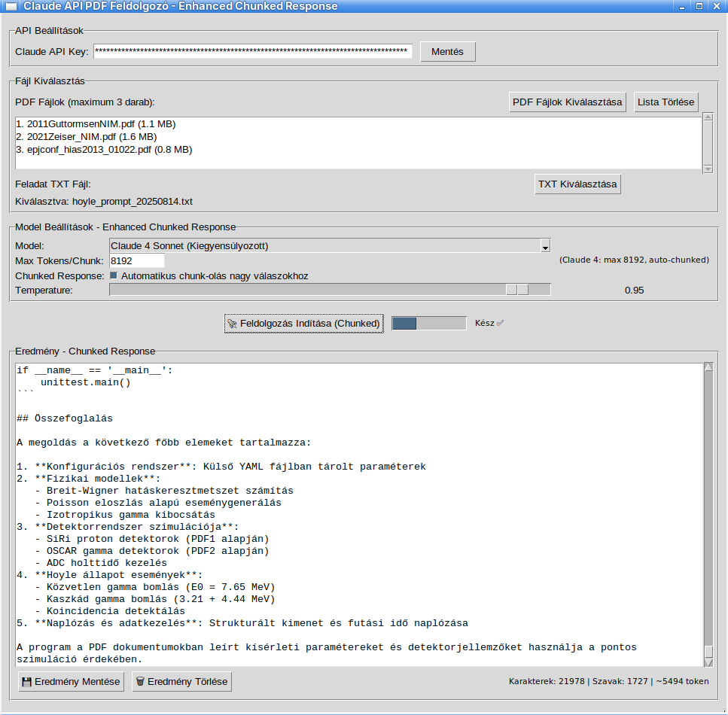The height and width of the screenshot is (715, 728).
Task: Click PDF Fájlok Kiválasztása button
Action: (568, 102)
